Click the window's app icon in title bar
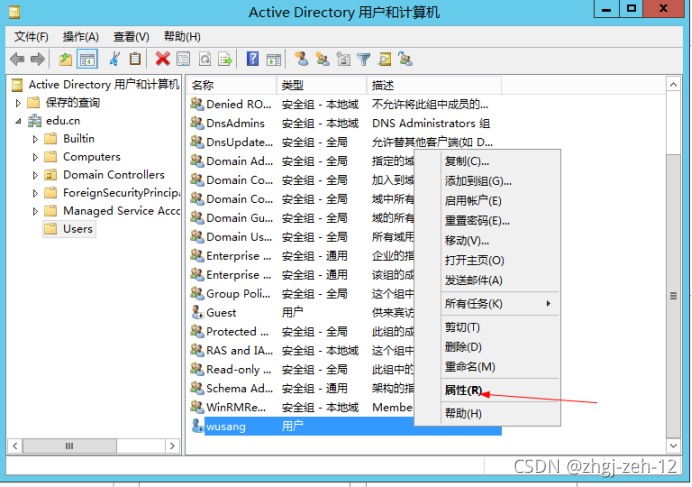The width and height of the screenshot is (692, 487). (x=15, y=12)
